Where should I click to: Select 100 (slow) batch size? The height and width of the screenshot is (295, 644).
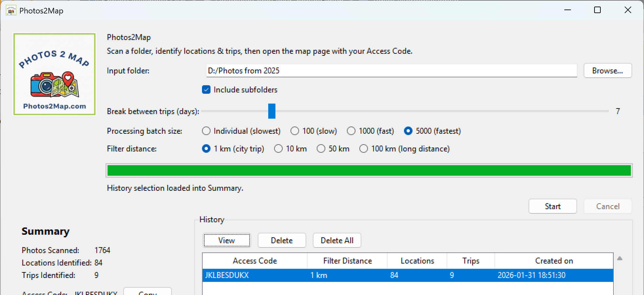(x=295, y=131)
